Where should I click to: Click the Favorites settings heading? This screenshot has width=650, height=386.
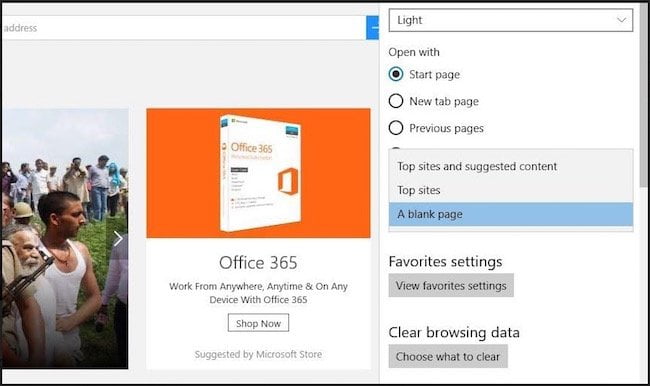pyautogui.click(x=445, y=262)
